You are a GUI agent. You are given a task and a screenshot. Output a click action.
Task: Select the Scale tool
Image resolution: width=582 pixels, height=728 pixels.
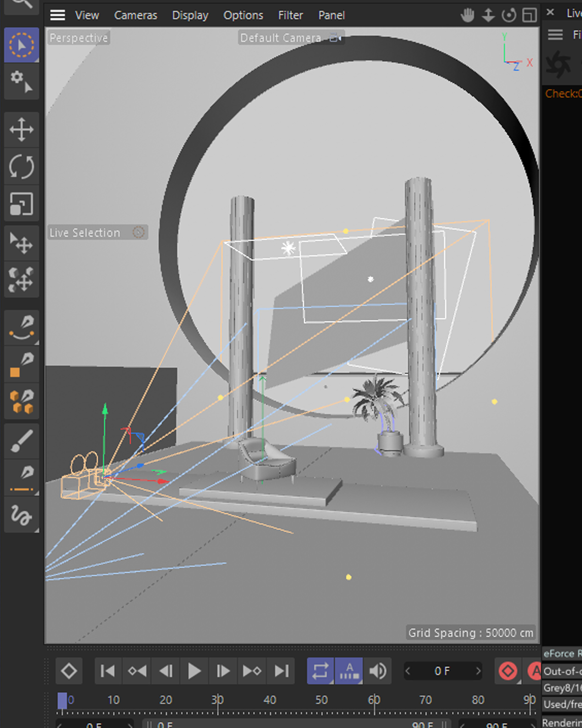(x=21, y=204)
